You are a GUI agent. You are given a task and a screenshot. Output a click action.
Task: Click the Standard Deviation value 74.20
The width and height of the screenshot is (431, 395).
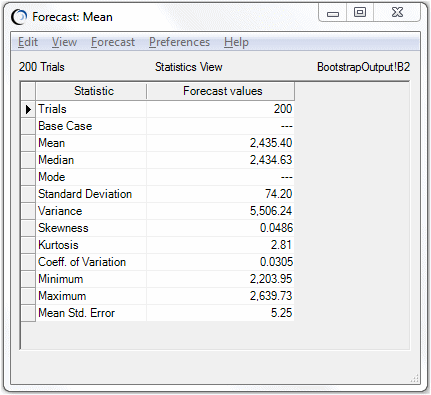coord(279,194)
